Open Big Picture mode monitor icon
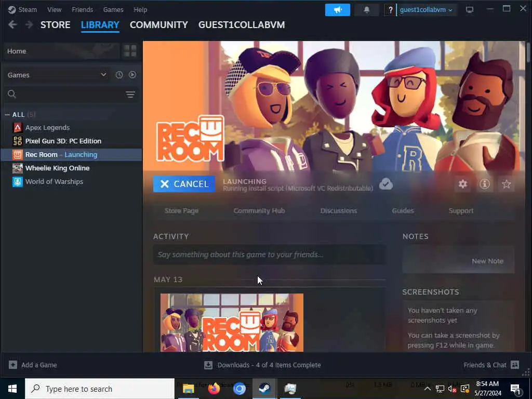This screenshot has width=532, height=399. (x=470, y=9)
